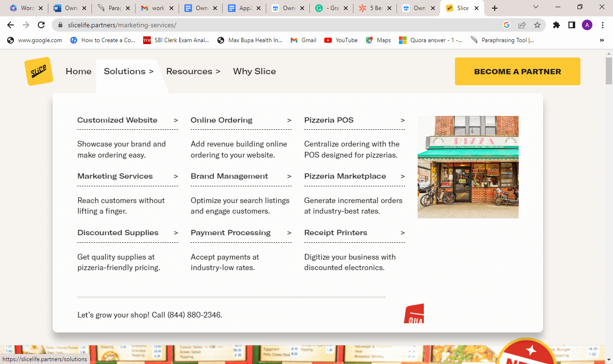Viewport: 613px width, 364px height.
Task: Open the side panel icon in toolbar
Action: point(571,25)
